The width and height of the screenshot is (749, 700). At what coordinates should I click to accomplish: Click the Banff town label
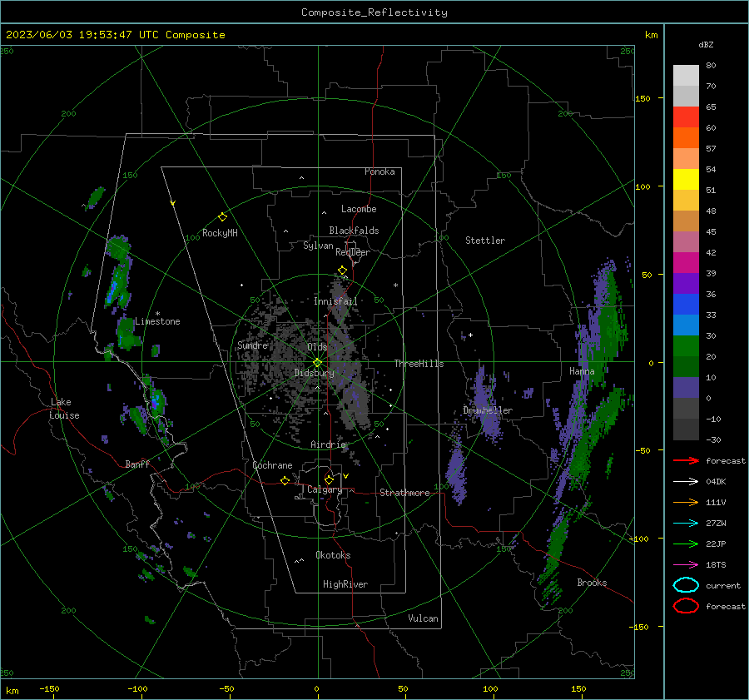(137, 464)
